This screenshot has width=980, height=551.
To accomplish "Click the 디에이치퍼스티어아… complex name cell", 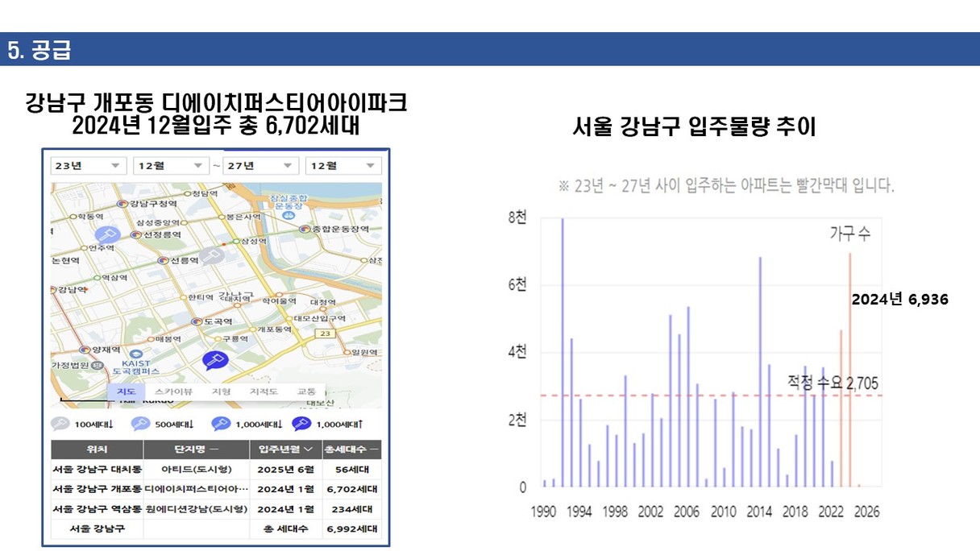I will (x=197, y=489).
